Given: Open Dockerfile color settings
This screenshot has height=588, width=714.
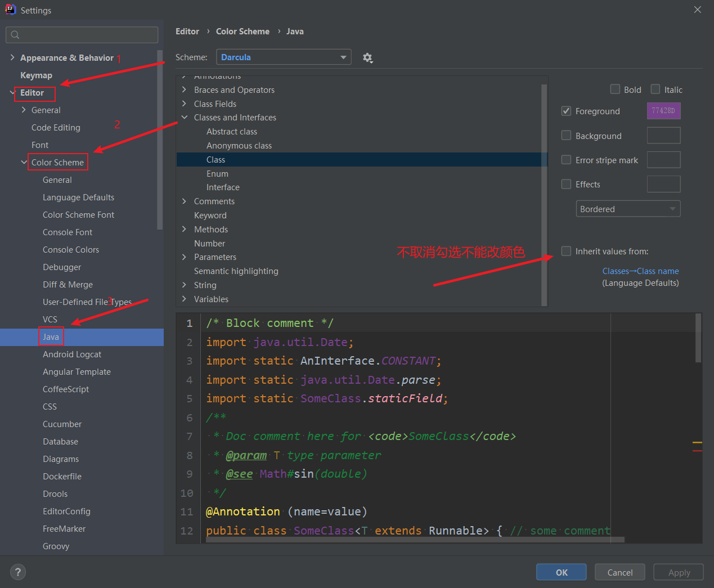Looking at the screenshot, I should pos(62,476).
